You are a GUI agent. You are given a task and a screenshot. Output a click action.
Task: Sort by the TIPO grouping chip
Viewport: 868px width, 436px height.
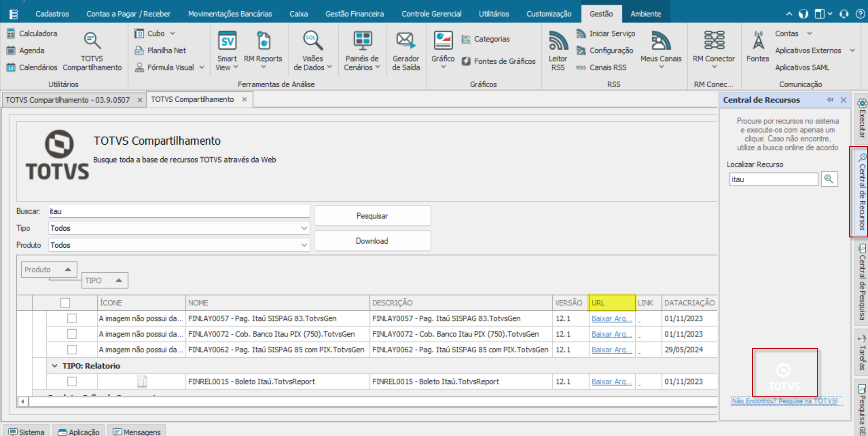[x=105, y=280]
